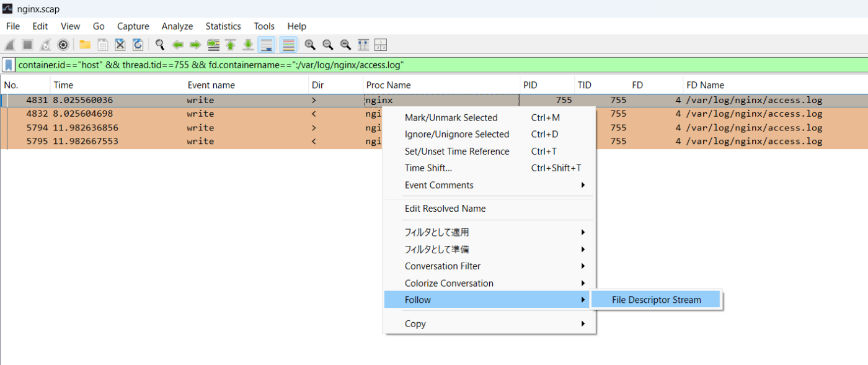The image size is (868, 365).
Task: Sort by FD Name column header
Action: pyautogui.click(x=775, y=85)
